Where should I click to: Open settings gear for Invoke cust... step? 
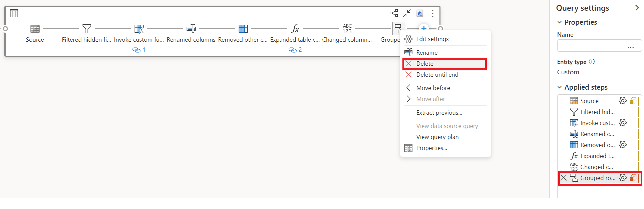[x=623, y=123]
